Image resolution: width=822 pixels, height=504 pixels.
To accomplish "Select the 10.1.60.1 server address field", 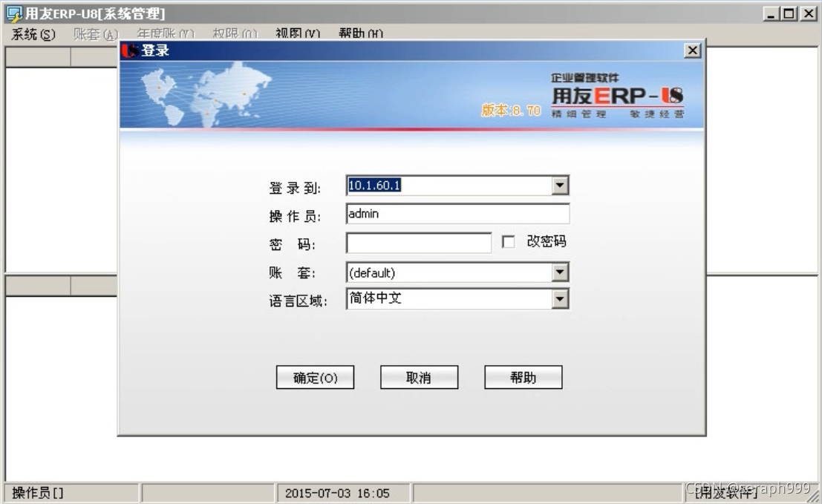I will [449, 185].
